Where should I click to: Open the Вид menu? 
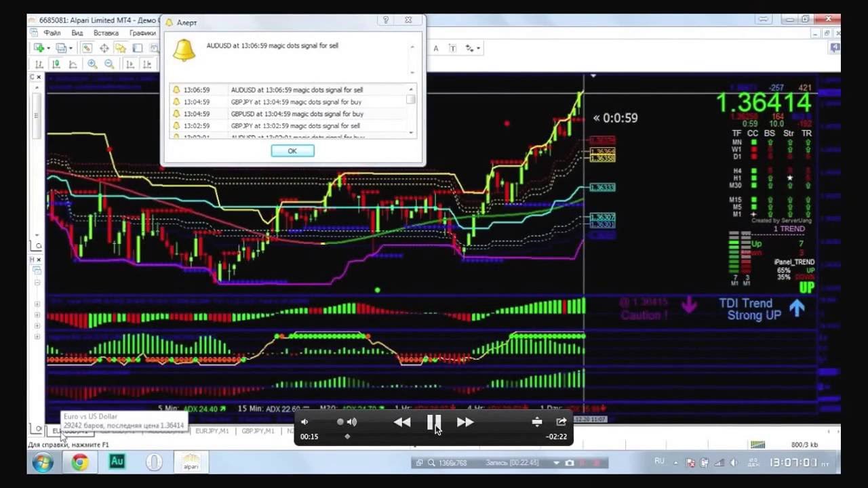[77, 33]
